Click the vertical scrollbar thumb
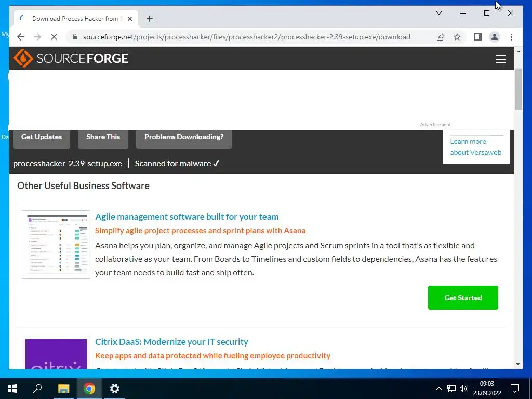The image size is (532, 399). [518, 89]
